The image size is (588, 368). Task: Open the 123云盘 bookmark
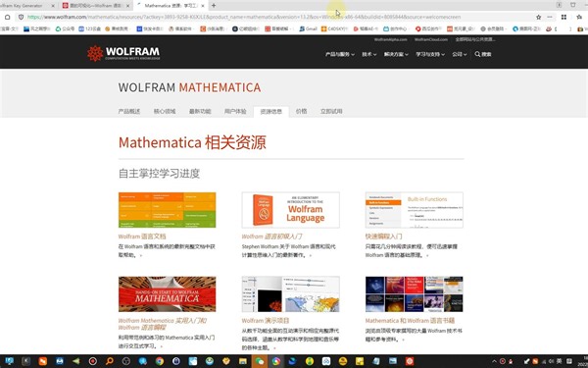[89, 28]
